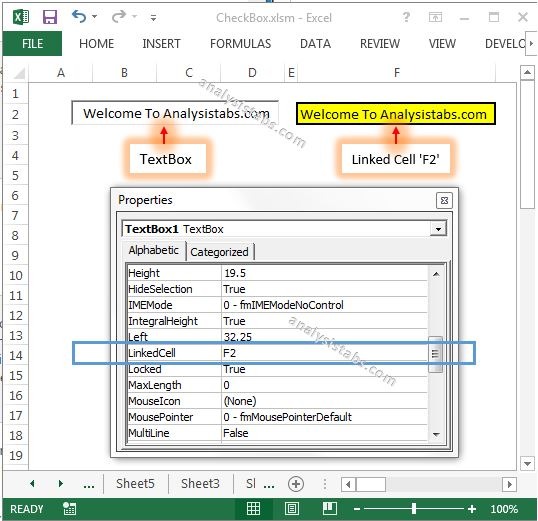Open zoom dialog via 100% label
538x521 pixels.
coord(504,509)
